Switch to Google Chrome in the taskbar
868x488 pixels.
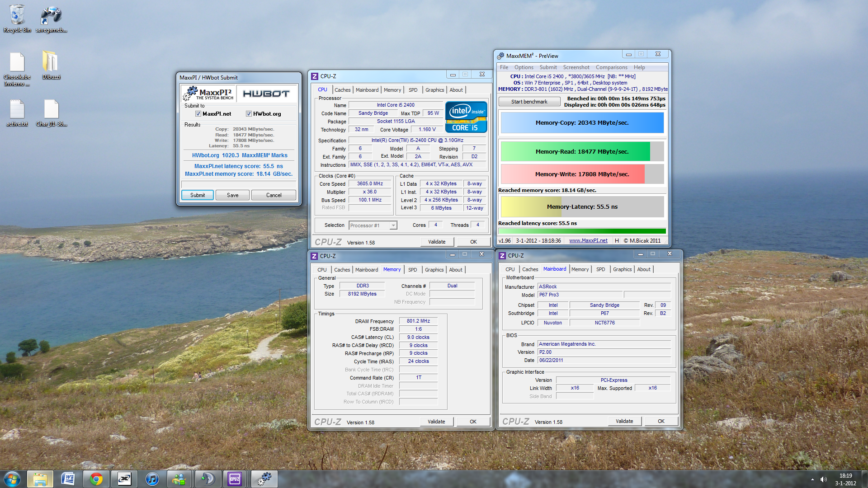[x=96, y=479]
